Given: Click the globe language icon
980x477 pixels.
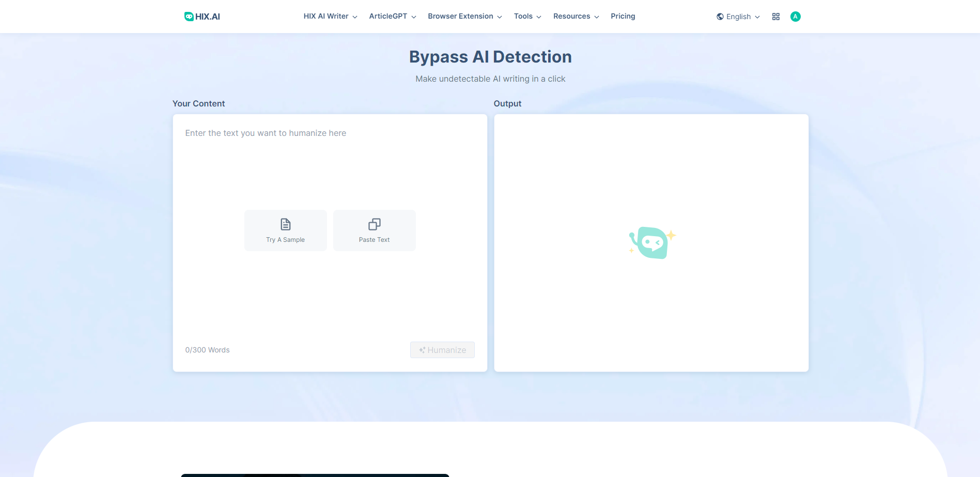Looking at the screenshot, I should click(x=720, y=17).
